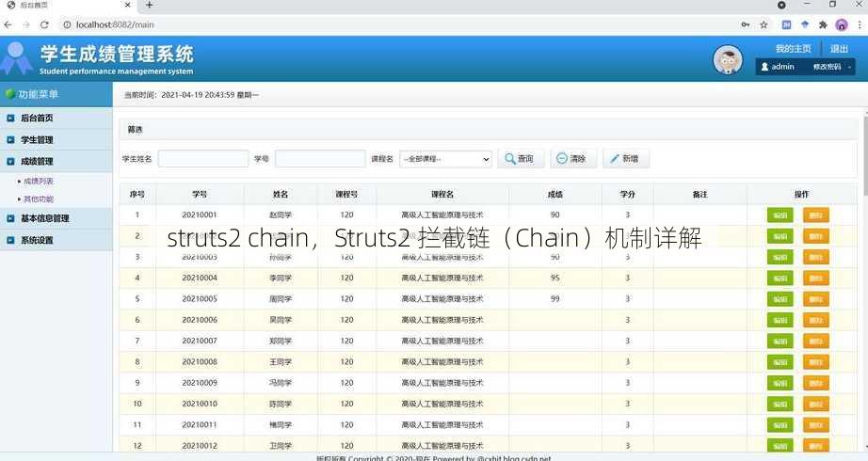
Task: Click orange delete button for student 20210006
Action: pyautogui.click(x=816, y=320)
